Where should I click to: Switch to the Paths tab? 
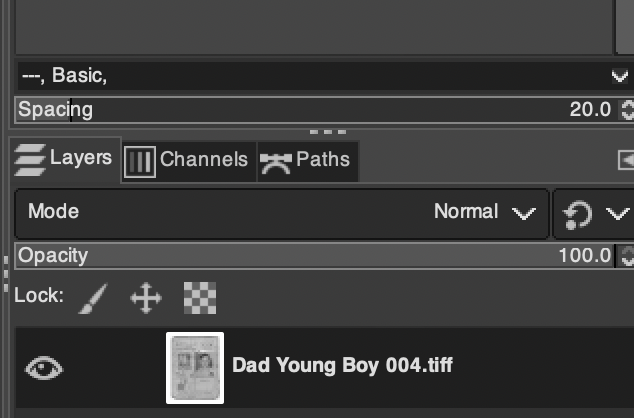point(323,160)
